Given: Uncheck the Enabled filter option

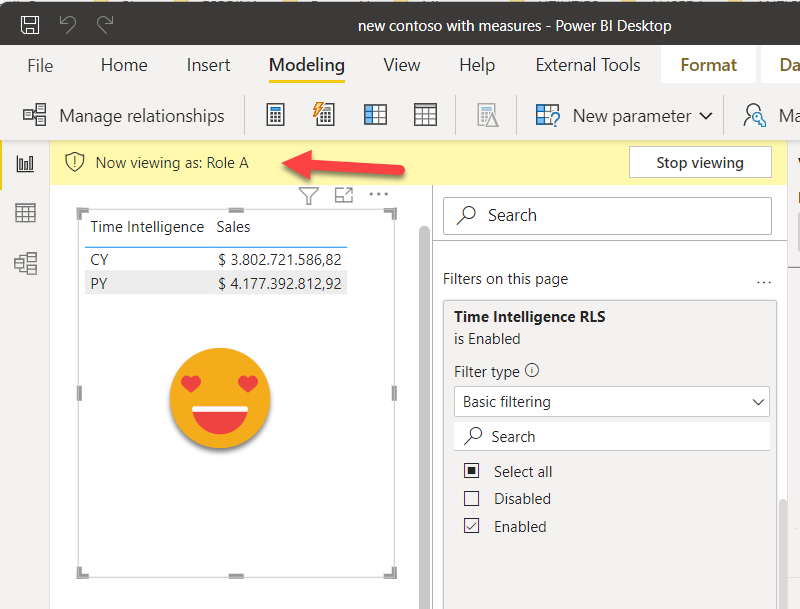Looking at the screenshot, I should click(x=472, y=526).
